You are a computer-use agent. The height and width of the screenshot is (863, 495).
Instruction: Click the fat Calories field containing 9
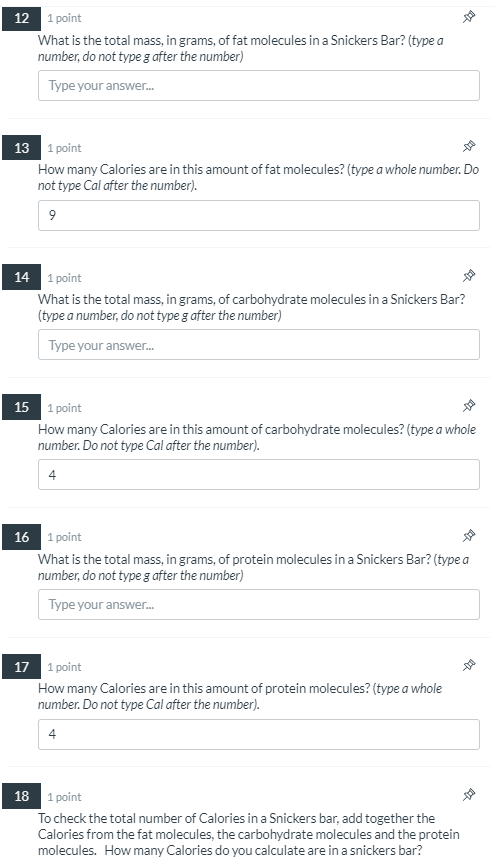click(259, 215)
